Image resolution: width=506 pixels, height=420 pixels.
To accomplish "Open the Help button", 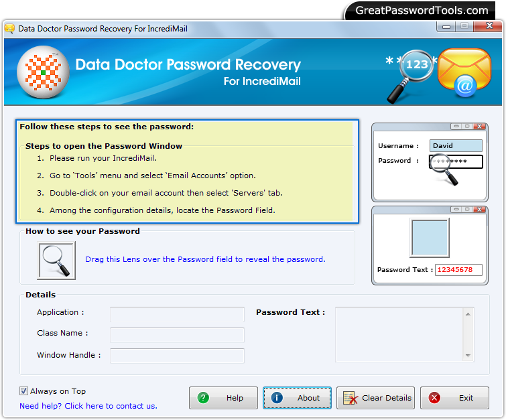I will click(223, 398).
